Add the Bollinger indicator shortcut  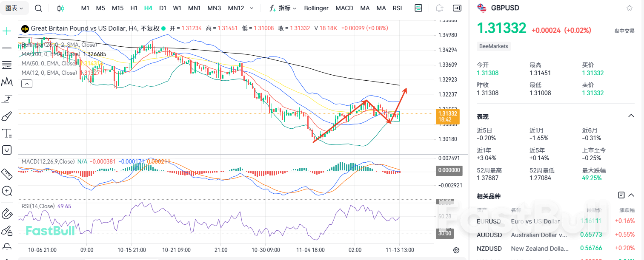pos(316,8)
